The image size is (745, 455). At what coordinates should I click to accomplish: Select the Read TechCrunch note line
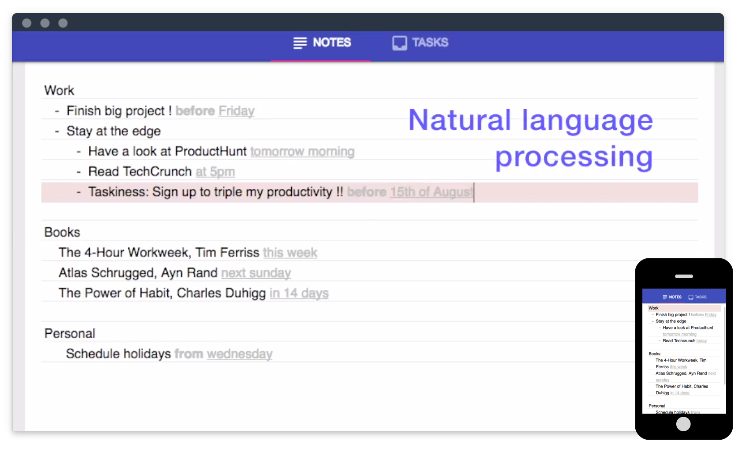[x=140, y=171]
